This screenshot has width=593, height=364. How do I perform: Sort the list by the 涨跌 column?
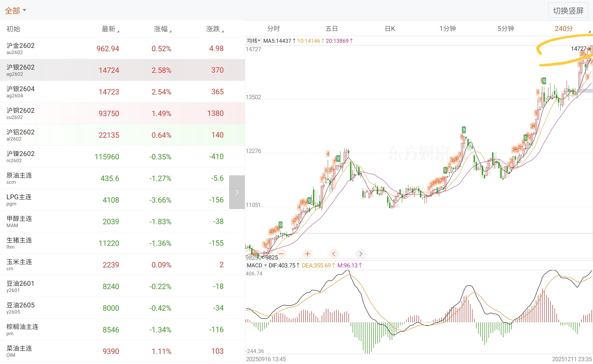215,29
